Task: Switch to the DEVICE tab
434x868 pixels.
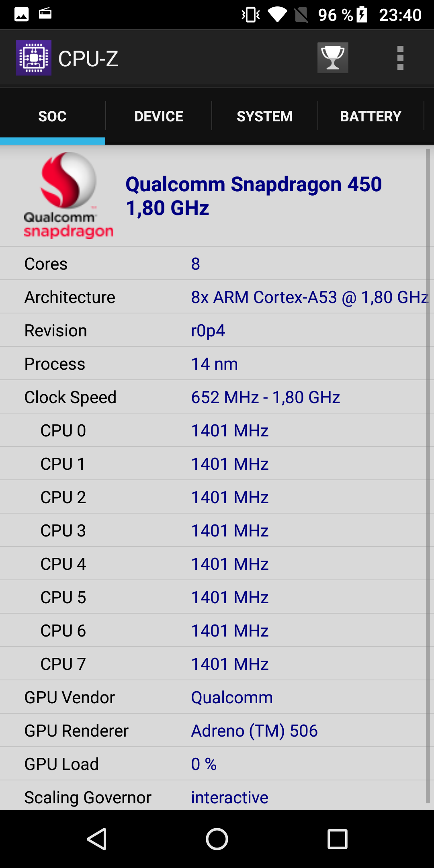Action: [x=159, y=116]
